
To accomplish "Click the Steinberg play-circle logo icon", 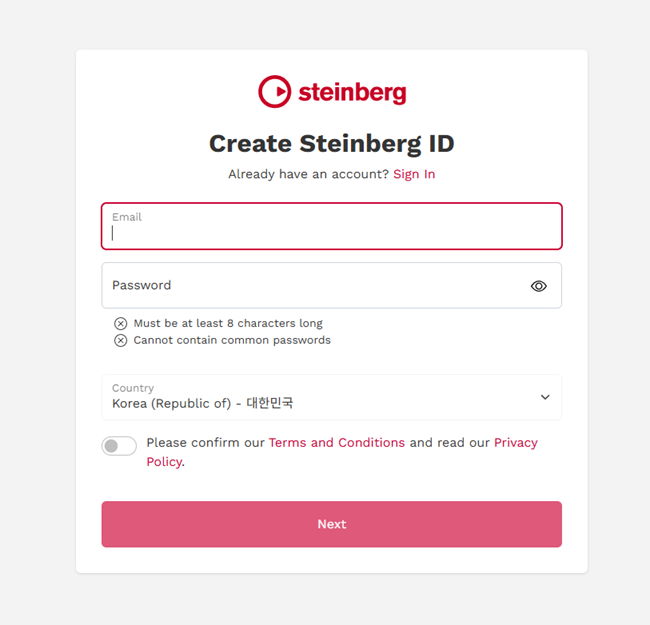I will [273, 92].
